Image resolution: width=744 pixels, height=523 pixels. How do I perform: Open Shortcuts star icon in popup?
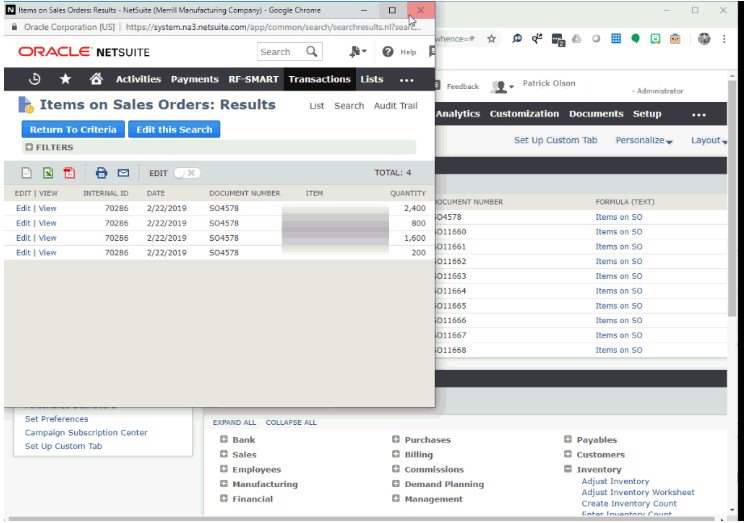coord(65,79)
